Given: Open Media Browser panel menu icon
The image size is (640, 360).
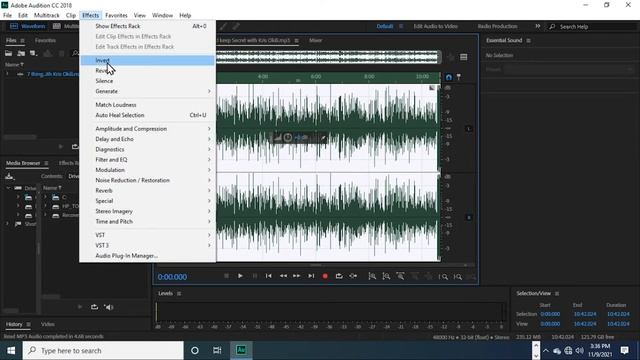Looking at the screenshot, I should 46,163.
